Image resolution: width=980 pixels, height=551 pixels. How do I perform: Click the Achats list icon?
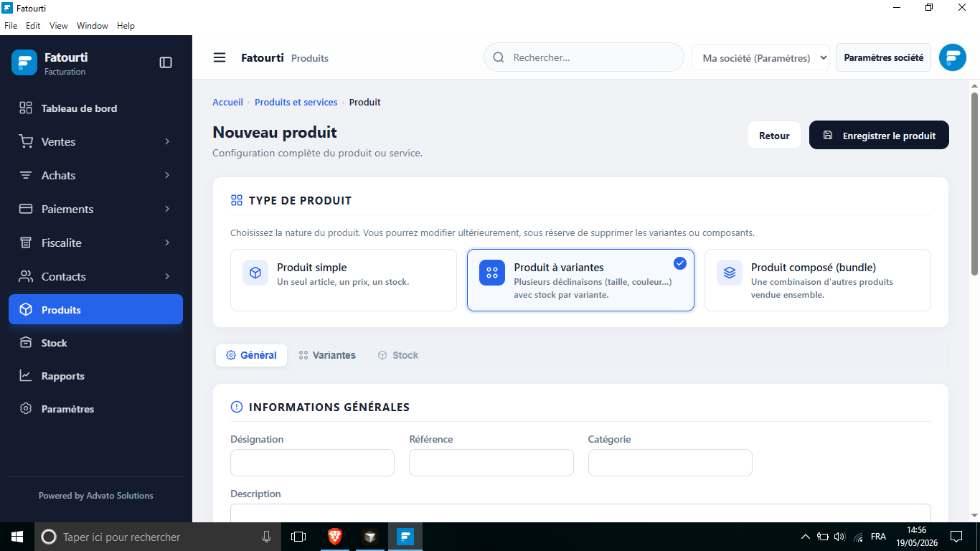[26, 175]
